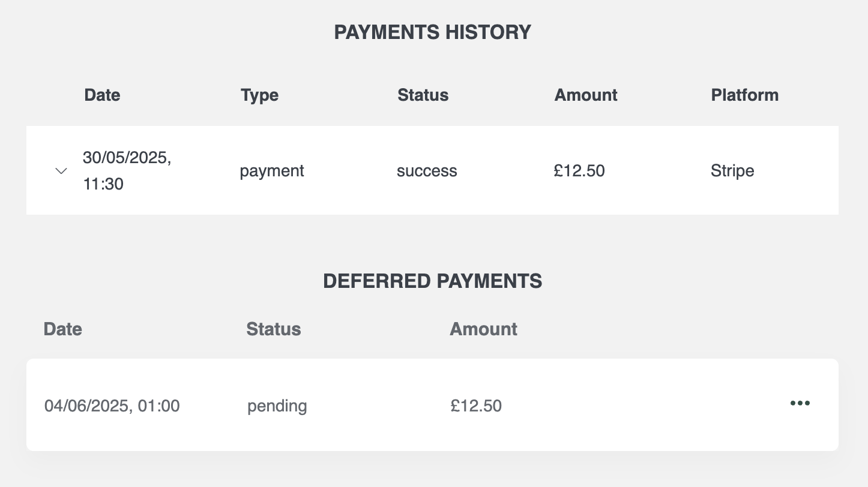The height and width of the screenshot is (487, 868).
Task: Click the Payments History heading
Action: 433,32
